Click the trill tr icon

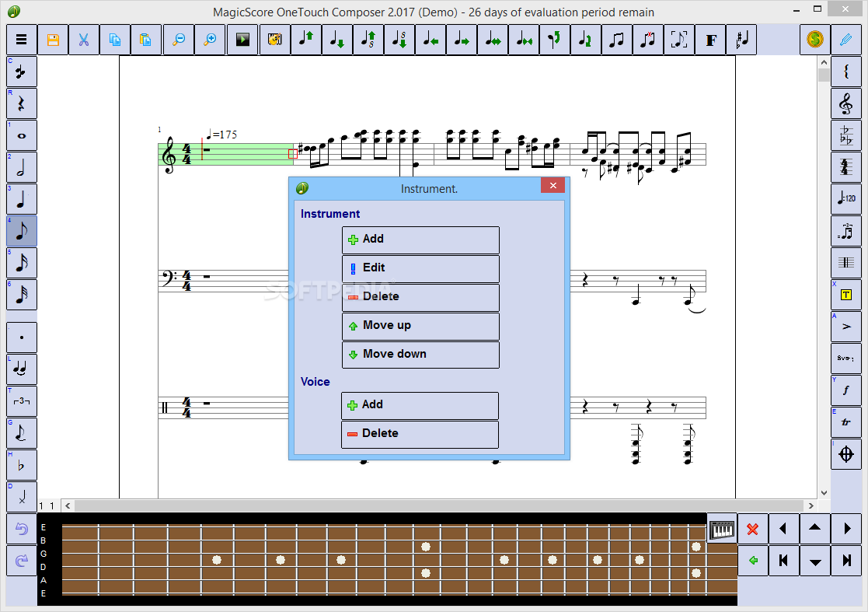[x=846, y=422]
